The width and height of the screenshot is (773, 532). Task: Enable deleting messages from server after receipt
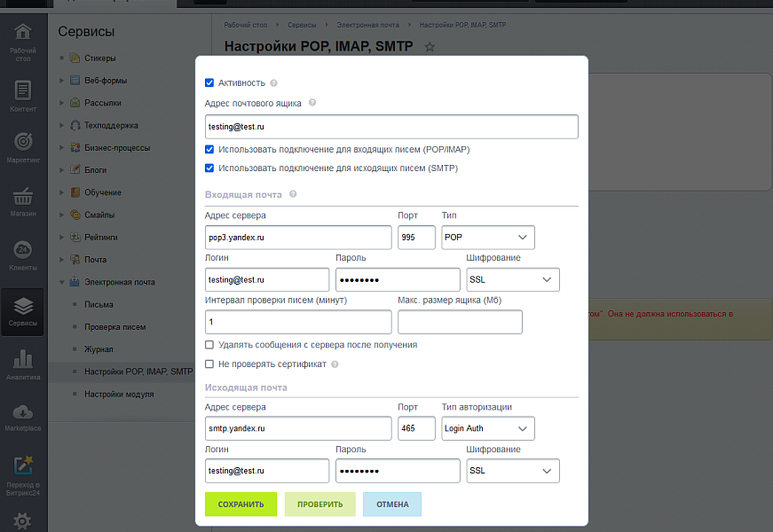pyautogui.click(x=209, y=345)
